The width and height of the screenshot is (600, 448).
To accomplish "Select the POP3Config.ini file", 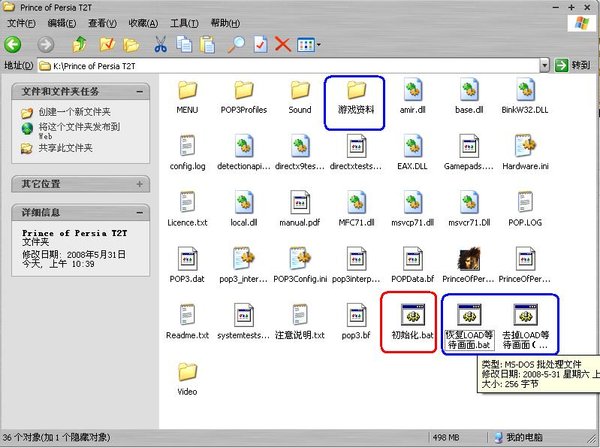I will click(300, 265).
